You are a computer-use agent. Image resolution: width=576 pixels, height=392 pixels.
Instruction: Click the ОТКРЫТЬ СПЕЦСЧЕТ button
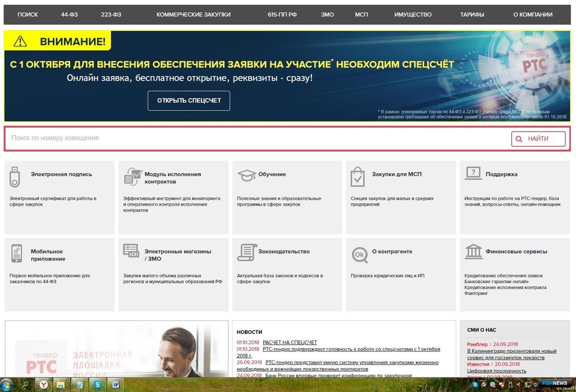[189, 100]
